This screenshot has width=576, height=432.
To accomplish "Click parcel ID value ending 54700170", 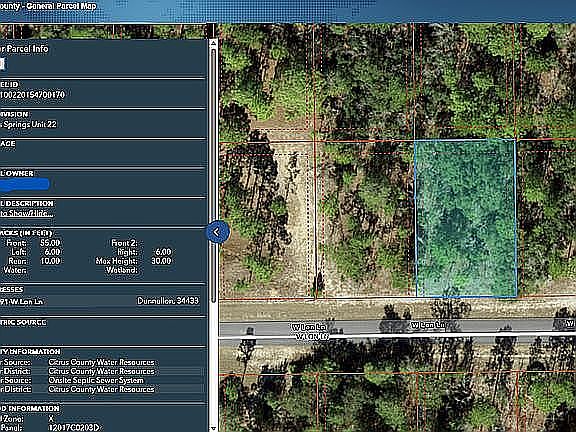I will 32,95.
